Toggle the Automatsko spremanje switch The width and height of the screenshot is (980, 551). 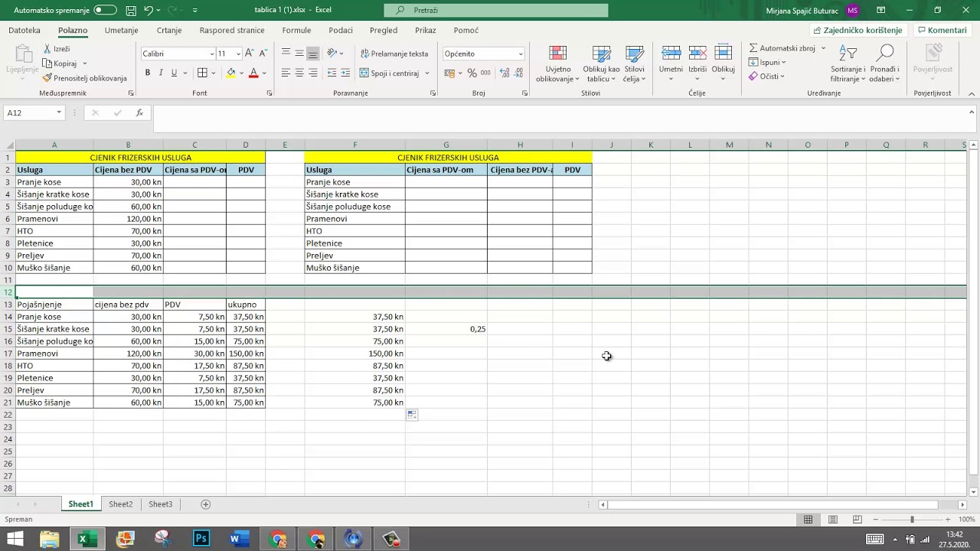[x=105, y=11]
